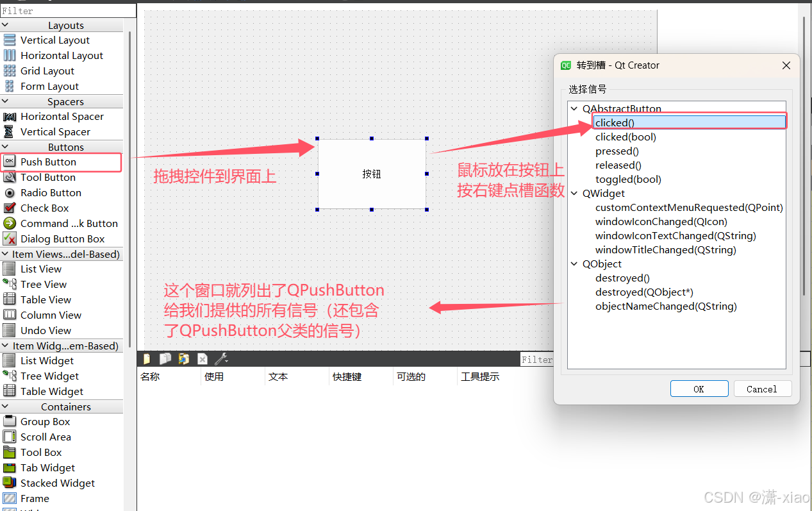This screenshot has width=812, height=511.
Task: Select the Check Box widget icon
Action: coord(10,208)
